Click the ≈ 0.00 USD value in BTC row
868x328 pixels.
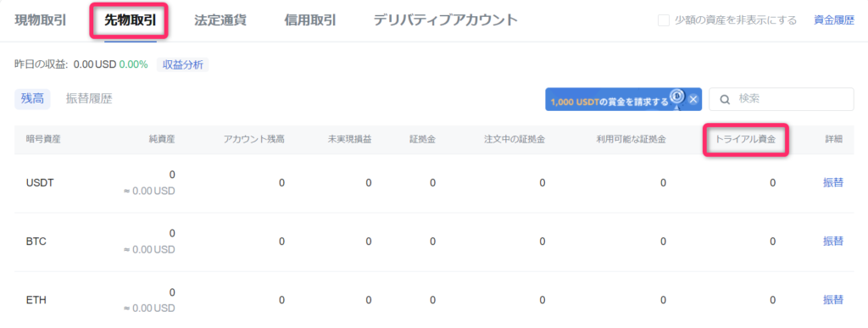point(149,250)
